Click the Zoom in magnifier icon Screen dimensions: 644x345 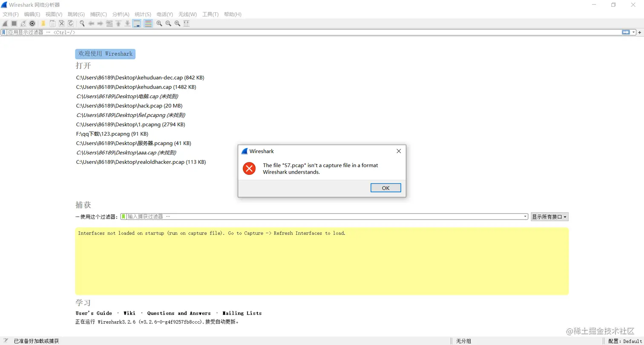159,23
